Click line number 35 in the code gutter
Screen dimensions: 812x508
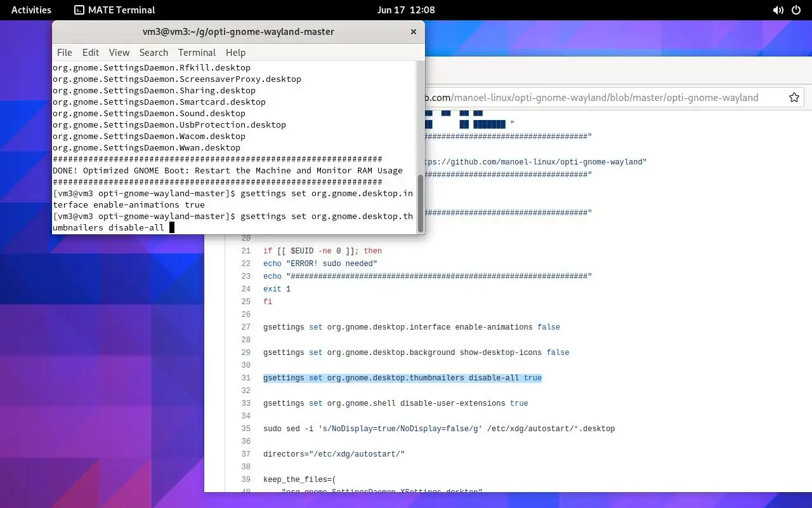(x=246, y=429)
